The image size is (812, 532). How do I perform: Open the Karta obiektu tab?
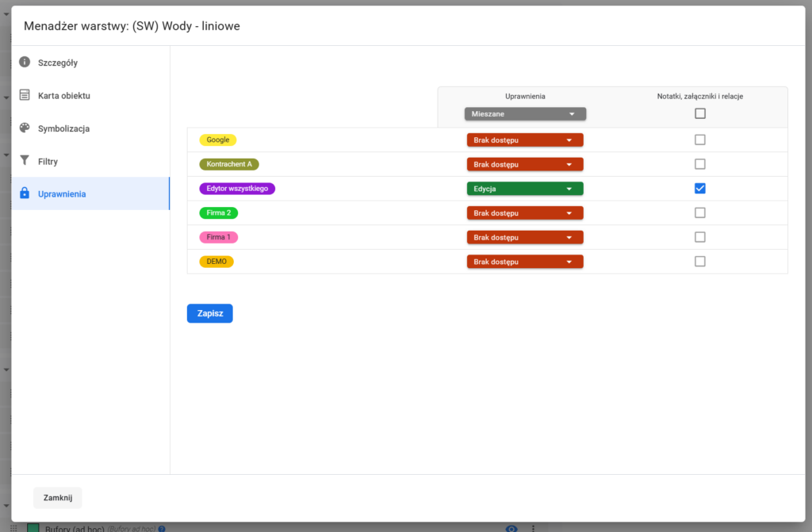tap(63, 95)
